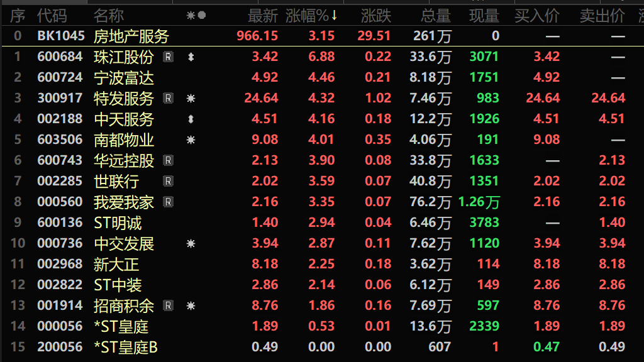Click the R badge beside 特发服务
Screen dimensions: 644x362
click(168, 98)
